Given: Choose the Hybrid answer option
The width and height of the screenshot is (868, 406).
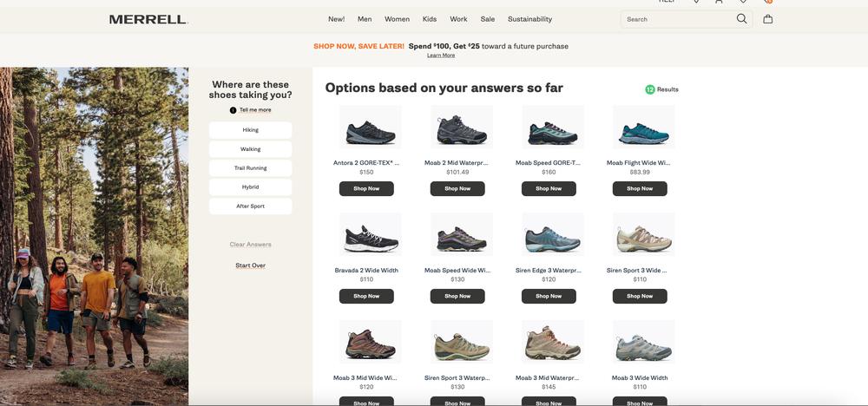Looking at the screenshot, I should tap(250, 187).
